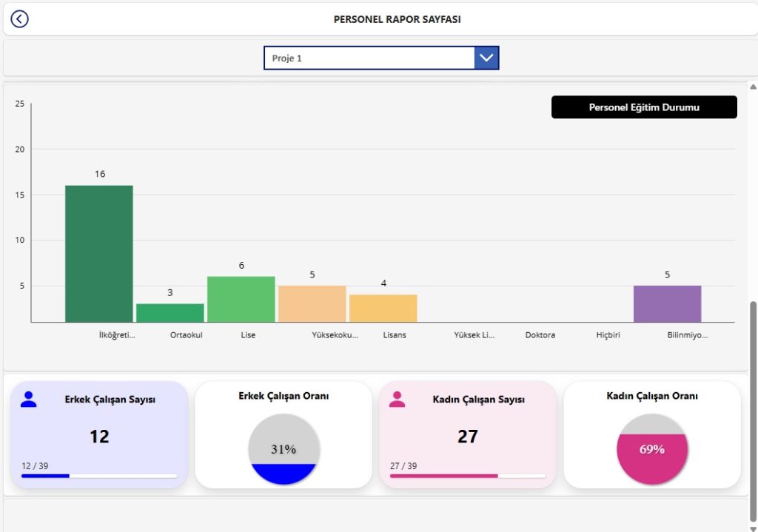The height and width of the screenshot is (532, 758).
Task: Click the pink female employee icon
Action: (x=398, y=400)
